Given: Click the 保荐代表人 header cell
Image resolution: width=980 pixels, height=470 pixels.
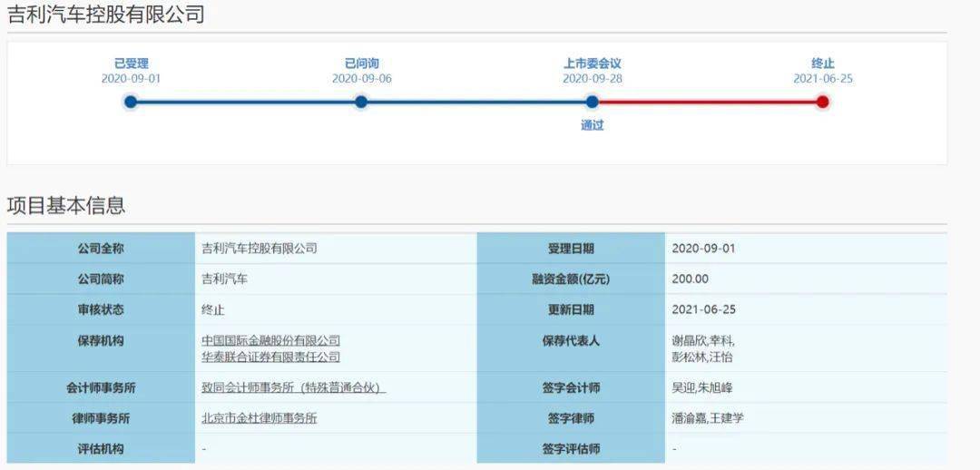Looking at the screenshot, I should coord(571,348).
